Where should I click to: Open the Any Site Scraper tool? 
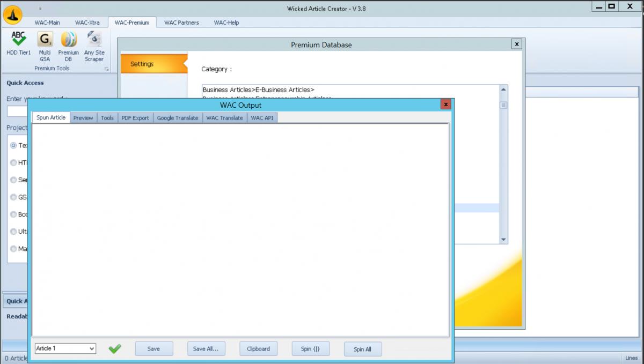coord(94,46)
